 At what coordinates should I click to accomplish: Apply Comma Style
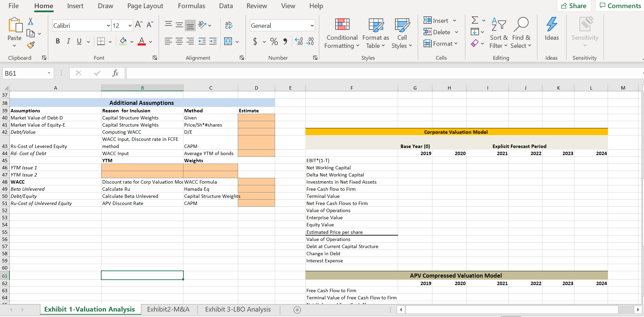[285, 41]
